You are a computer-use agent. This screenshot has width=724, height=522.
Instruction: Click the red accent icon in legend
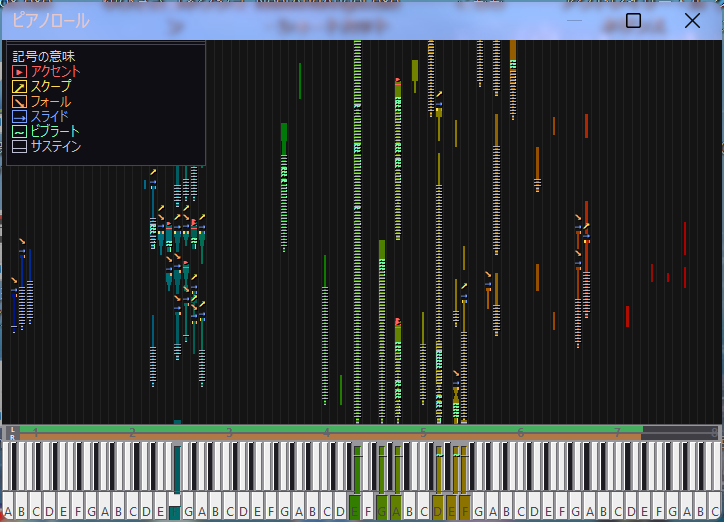(19, 72)
